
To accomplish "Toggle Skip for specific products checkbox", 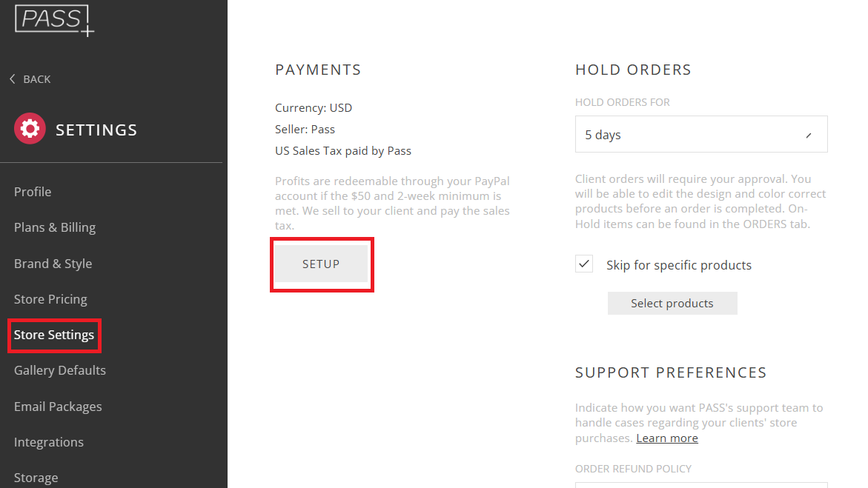I will [x=584, y=264].
